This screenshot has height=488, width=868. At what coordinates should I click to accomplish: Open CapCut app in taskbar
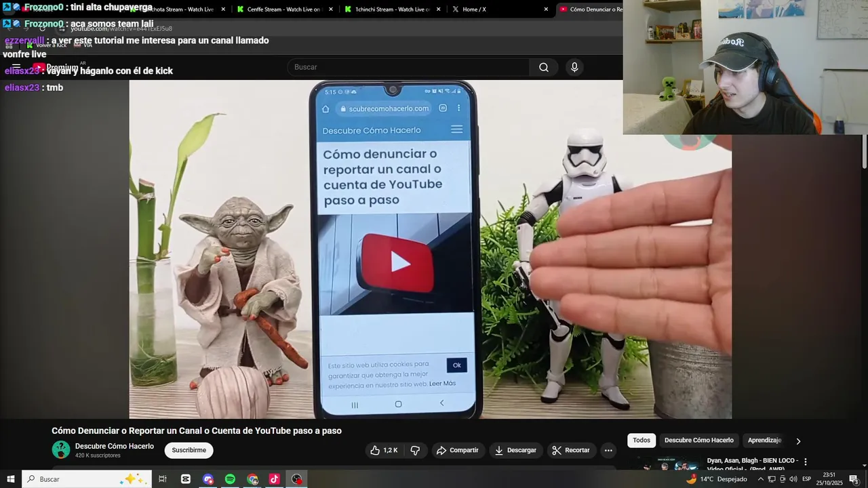[x=186, y=479]
